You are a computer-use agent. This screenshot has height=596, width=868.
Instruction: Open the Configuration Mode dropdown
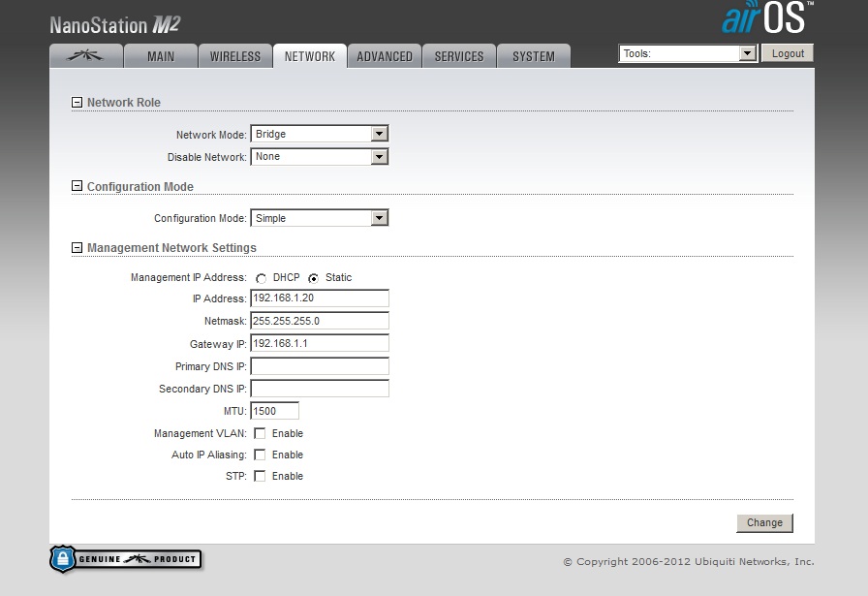pos(320,218)
